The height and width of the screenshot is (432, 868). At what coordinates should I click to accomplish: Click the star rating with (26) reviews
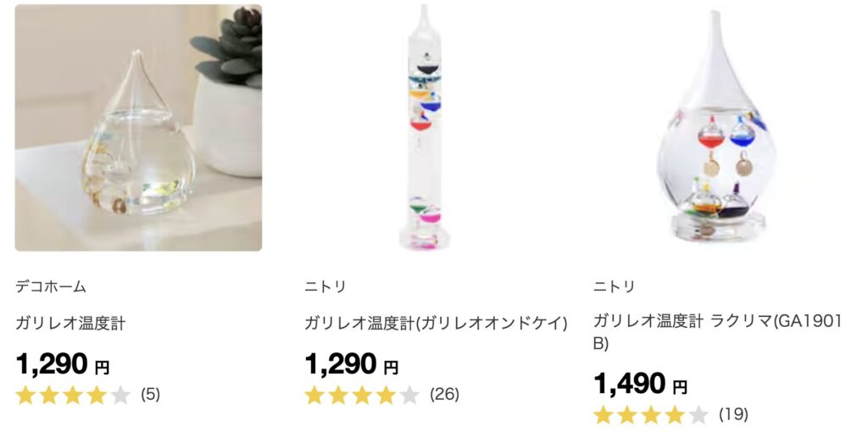362,395
